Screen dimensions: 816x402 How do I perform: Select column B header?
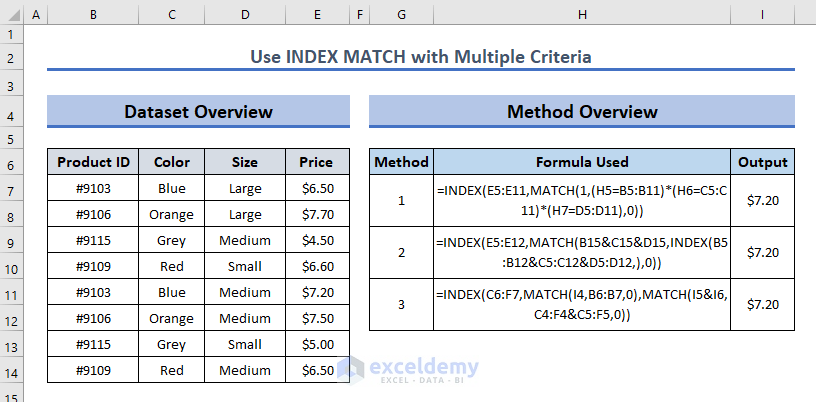(x=93, y=15)
